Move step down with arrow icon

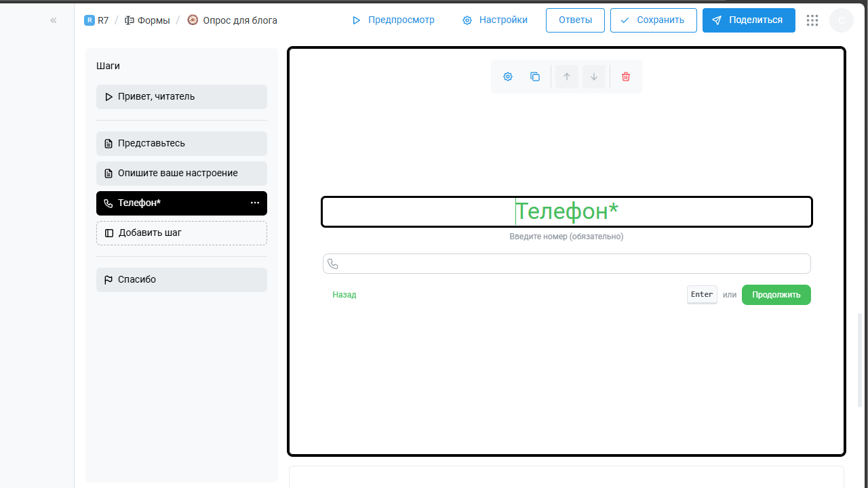(x=594, y=77)
